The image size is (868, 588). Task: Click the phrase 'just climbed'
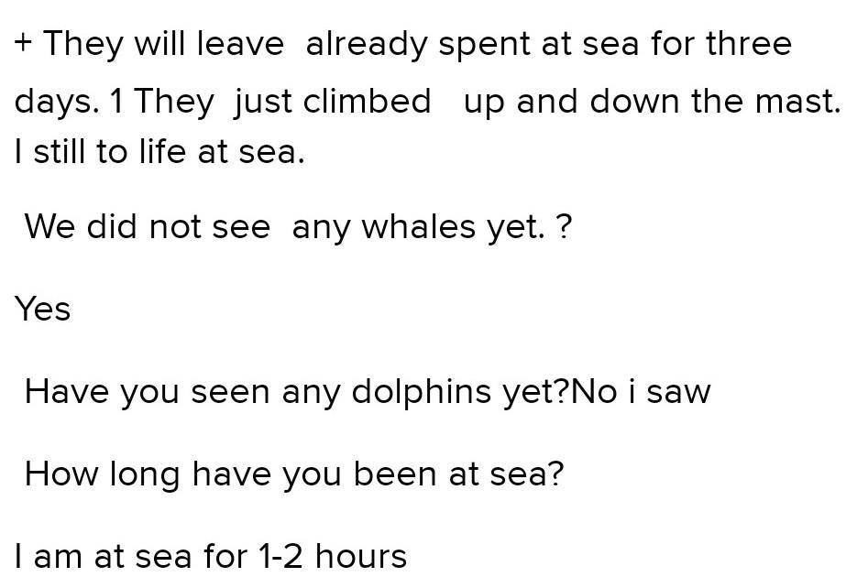point(333,101)
